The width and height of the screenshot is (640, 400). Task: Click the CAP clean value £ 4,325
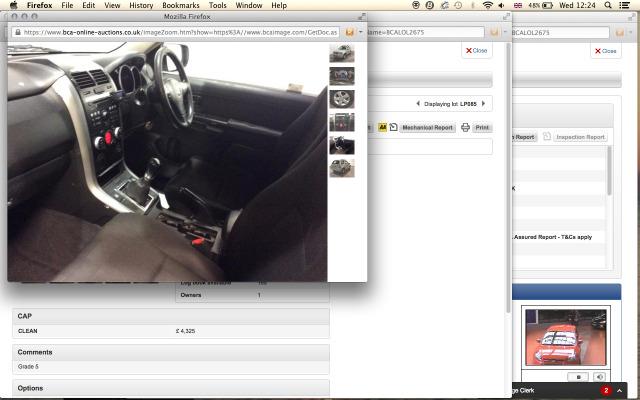[x=185, y=331]
